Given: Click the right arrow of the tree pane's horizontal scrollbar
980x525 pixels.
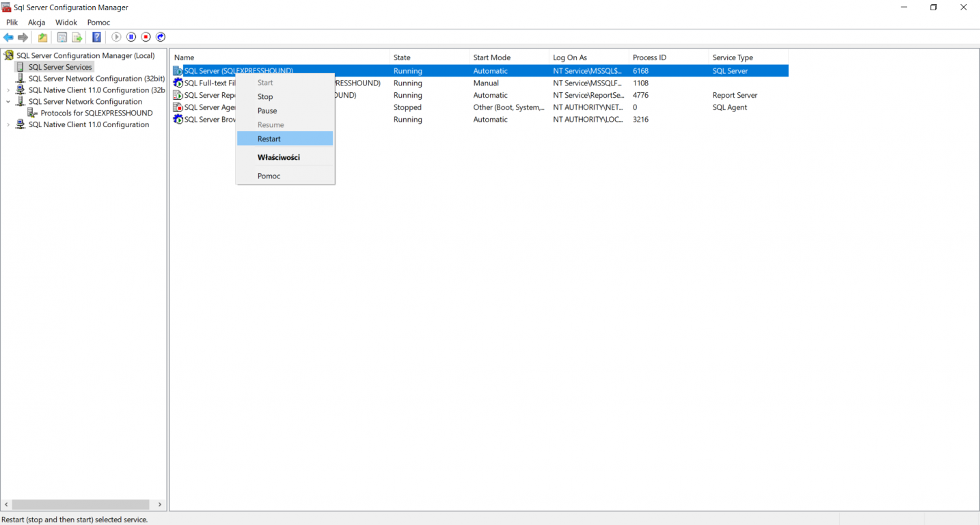Looking at the screenshot, I should point(160,504).
